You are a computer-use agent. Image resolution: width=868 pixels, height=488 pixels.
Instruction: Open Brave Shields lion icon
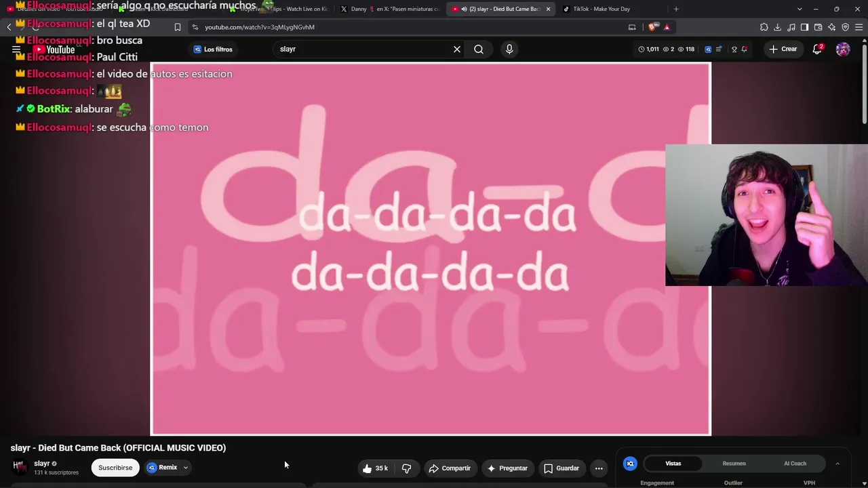[653, 27]
